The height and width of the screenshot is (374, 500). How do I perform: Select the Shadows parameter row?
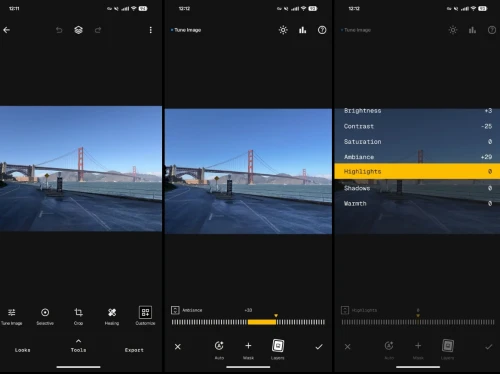[x=417, y=188]
